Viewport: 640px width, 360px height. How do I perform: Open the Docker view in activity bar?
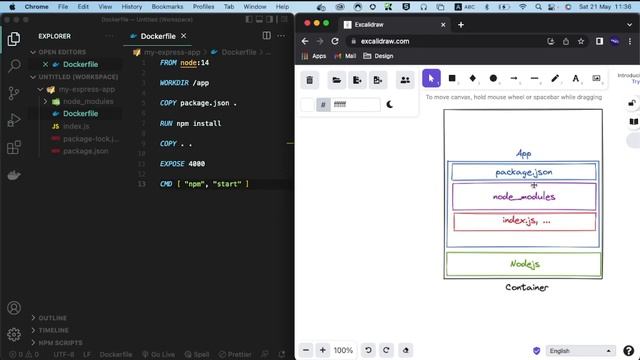click(x=14, y=175)
